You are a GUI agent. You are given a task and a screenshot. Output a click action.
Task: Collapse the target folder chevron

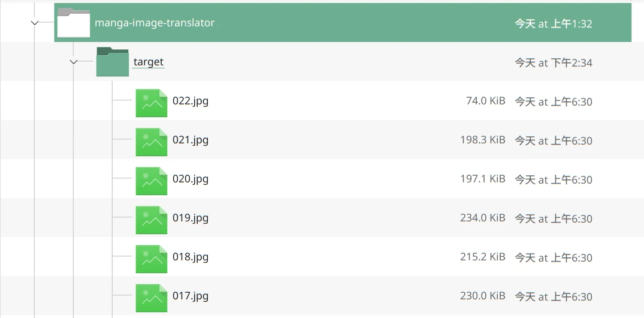pos(74,62)
